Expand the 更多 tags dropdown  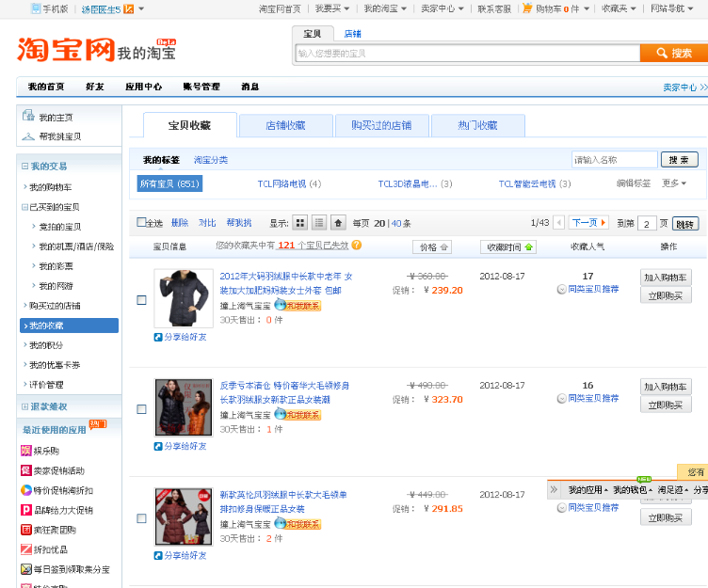(674, 183)
